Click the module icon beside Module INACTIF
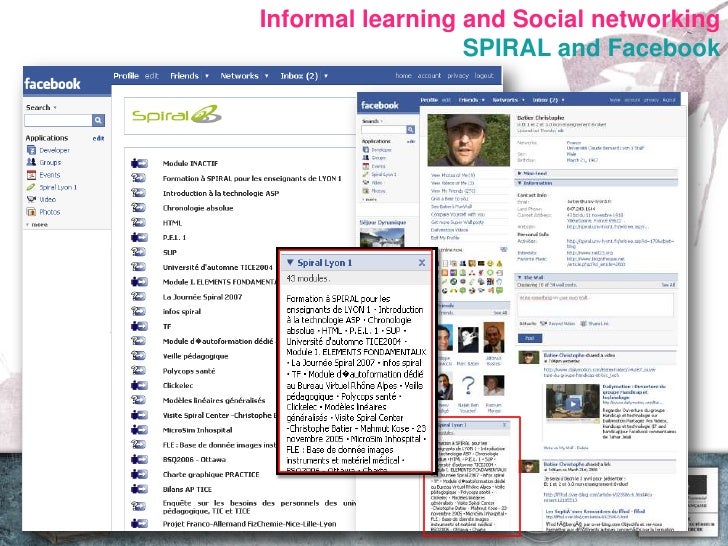This screenshot has width=728, height=546. point(139,163)
